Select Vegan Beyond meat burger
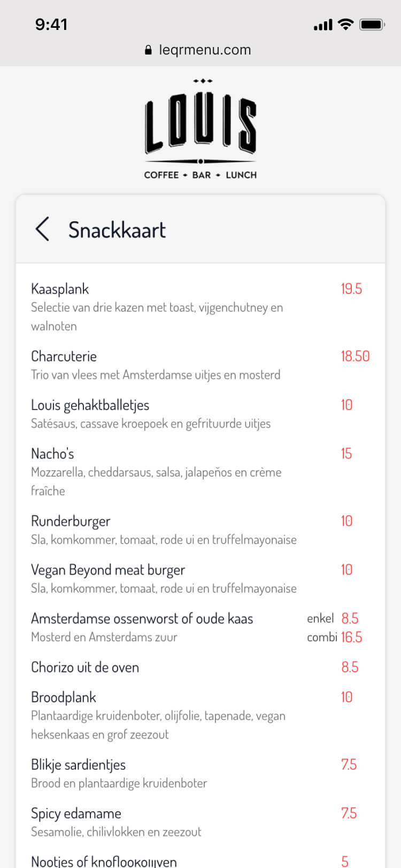The image size is (401, 868). tap(108, 570)
